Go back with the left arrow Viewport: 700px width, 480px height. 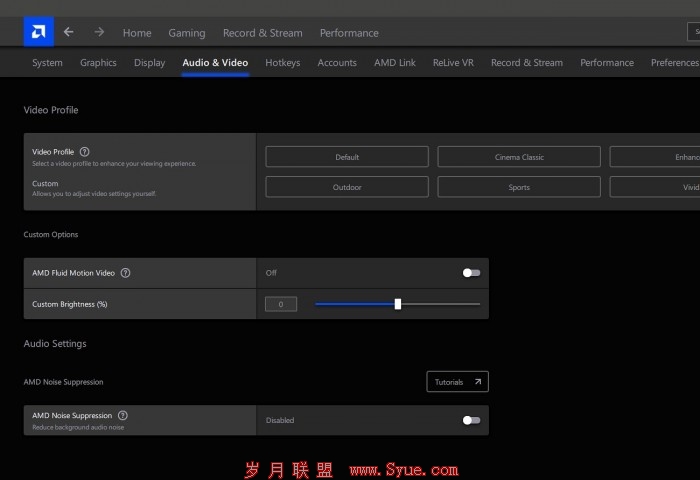[x=68, y=32]
